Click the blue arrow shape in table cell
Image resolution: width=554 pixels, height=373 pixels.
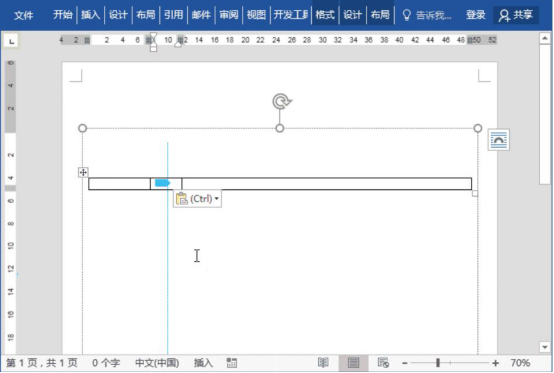pos(163,183)
